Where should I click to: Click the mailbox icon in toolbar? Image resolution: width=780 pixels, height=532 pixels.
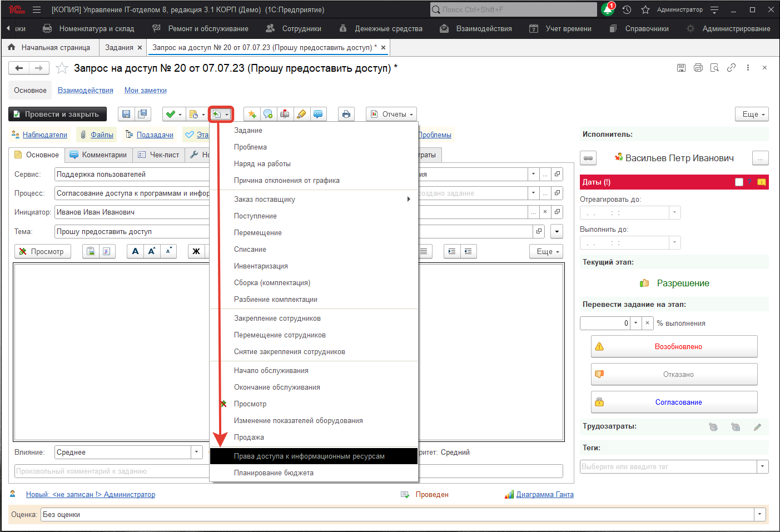pyautogui.click(x=285, y=114)
